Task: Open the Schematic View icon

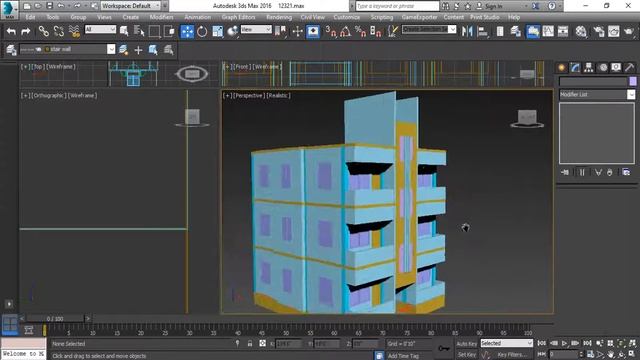Action: (563, 31)
